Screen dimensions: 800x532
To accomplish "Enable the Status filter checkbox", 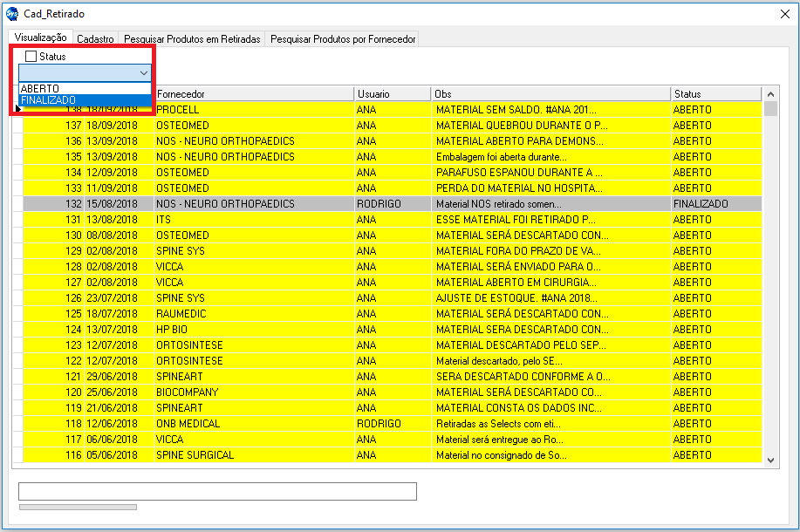I will coord(31,57).
